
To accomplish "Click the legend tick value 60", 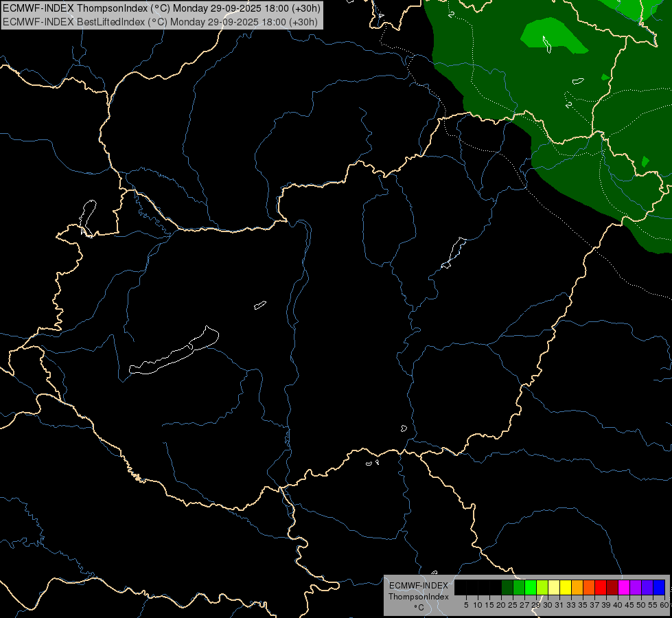I will pyautogui.click(x=664, y=605).
